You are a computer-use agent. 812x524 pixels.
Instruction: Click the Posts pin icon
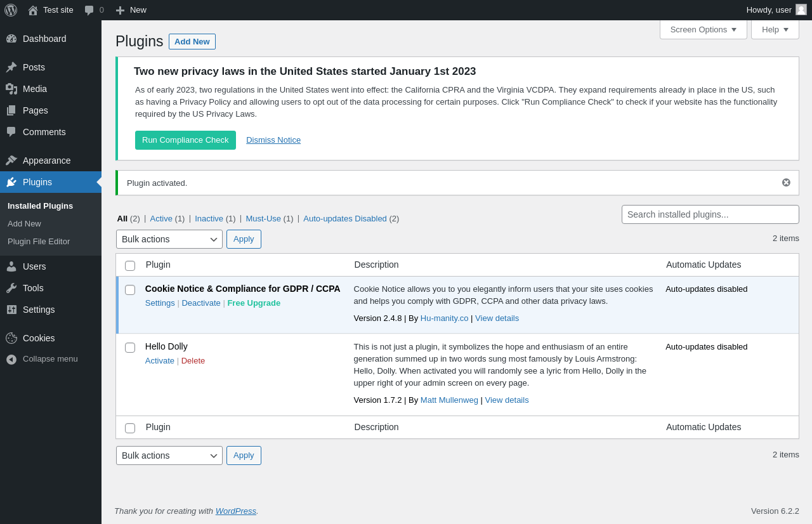[11, 67]
